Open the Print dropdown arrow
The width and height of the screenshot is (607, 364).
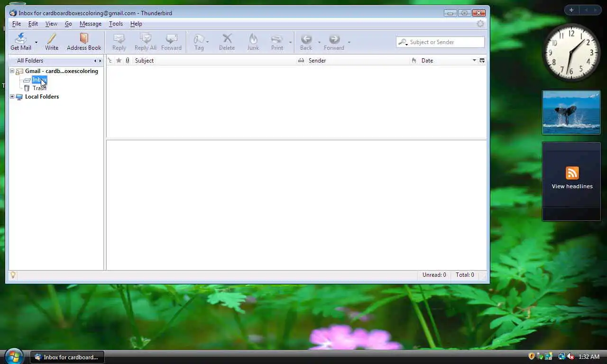(x=290, y=42)
